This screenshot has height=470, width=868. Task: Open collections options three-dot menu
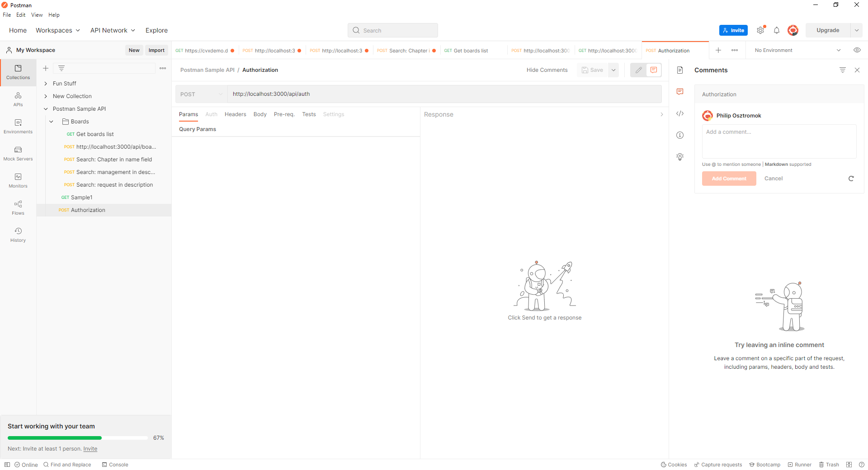coord(163,68)
